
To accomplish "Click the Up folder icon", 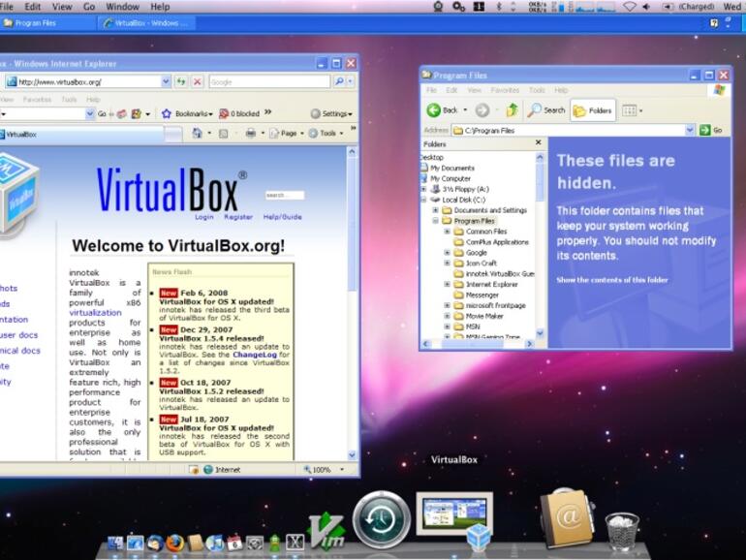I will tap(512, 110).
